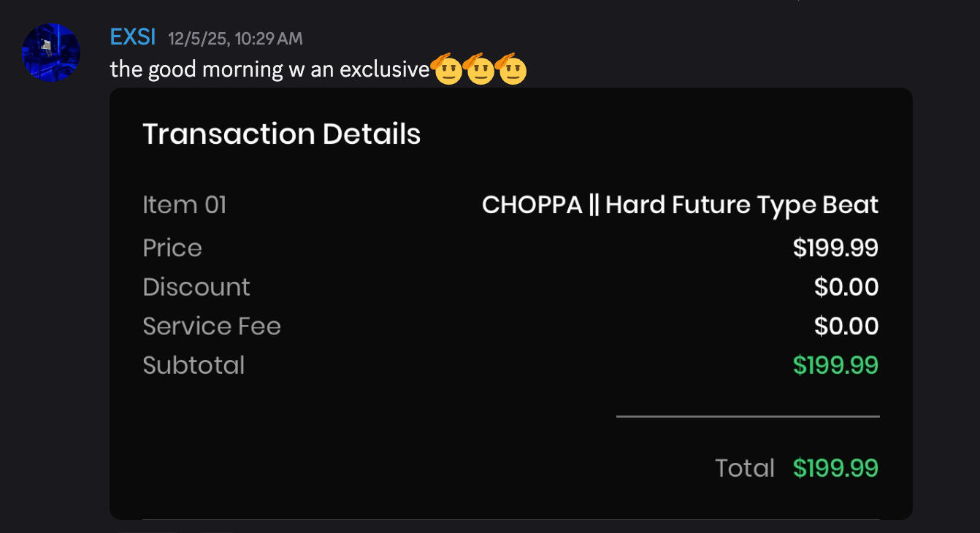
Task: Click the green Total $199.99 amount
Action: tap(835, 468)
